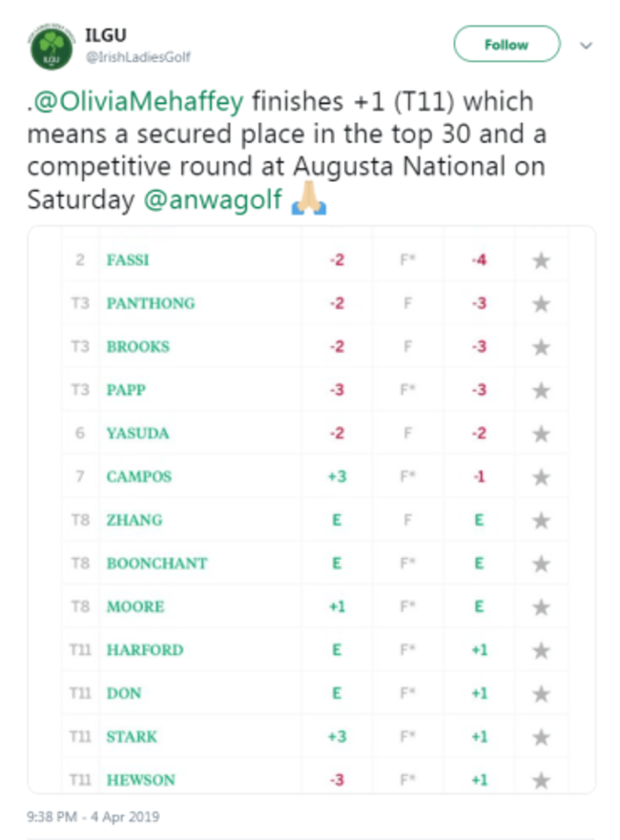Image resolution: width=620 pixels, height=840 pixels.
Task: Star the CAMPOS leaderboard row
Action: click(541, 477)
